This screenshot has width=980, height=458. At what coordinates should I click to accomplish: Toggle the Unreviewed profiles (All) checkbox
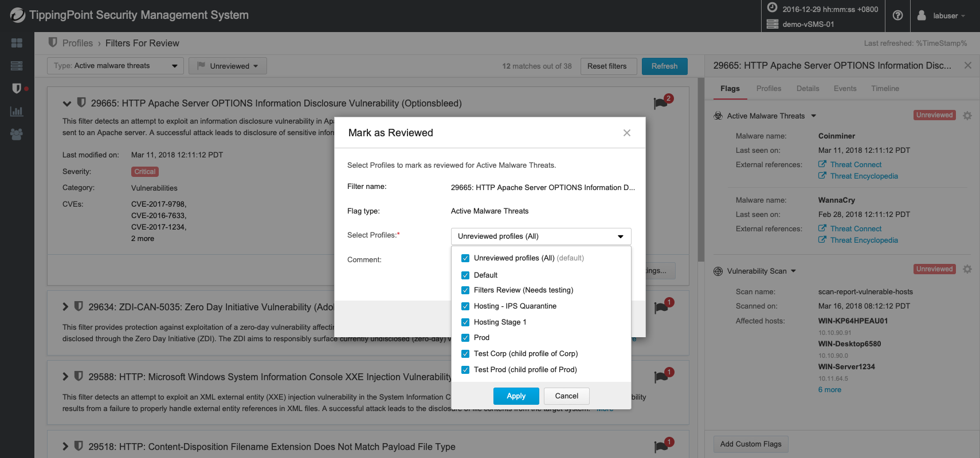[465, 258]
